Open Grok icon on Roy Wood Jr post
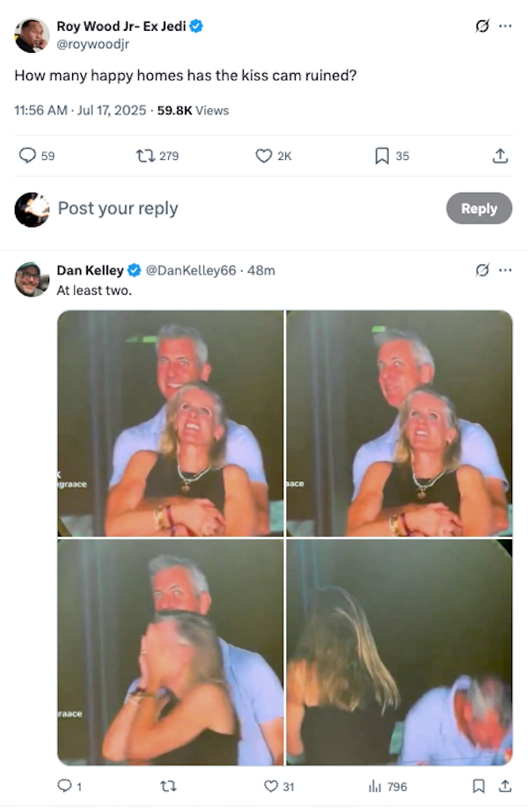The image size is (528, 812). 482,26
